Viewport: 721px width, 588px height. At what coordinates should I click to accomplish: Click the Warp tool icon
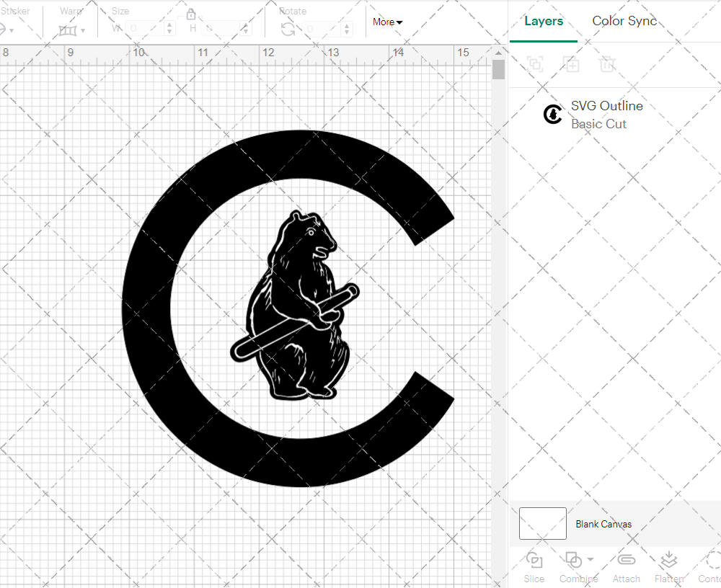(68, 31)
